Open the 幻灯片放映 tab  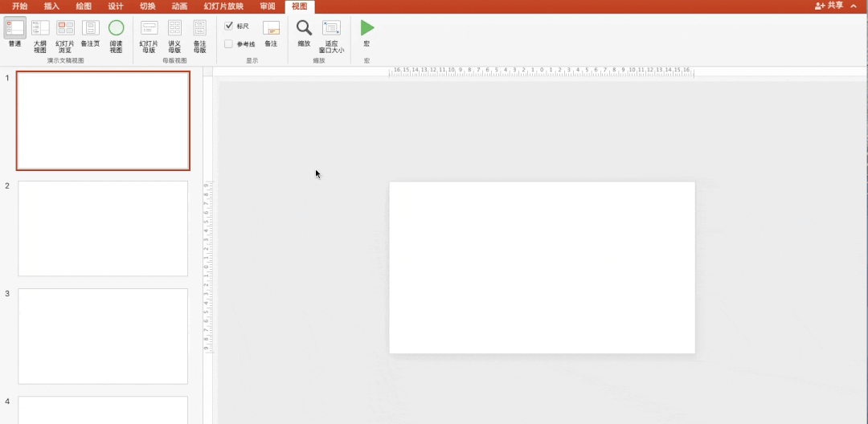pyautogui.click(x=223, y=6)
